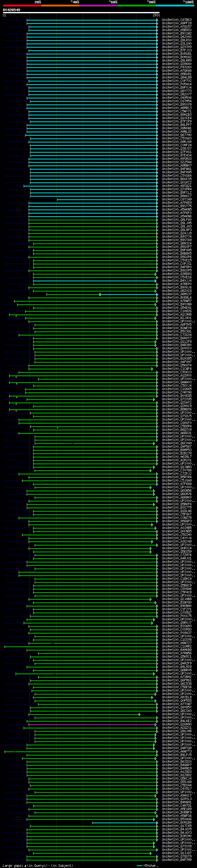Open hit UniRef100_B4HN19

tap(176, 768)
